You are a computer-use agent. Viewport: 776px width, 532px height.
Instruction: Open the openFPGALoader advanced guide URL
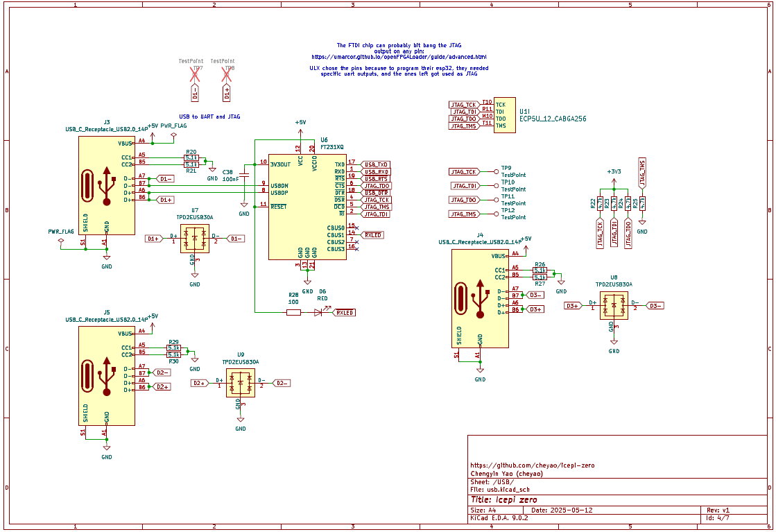click(x=399, y=57)
